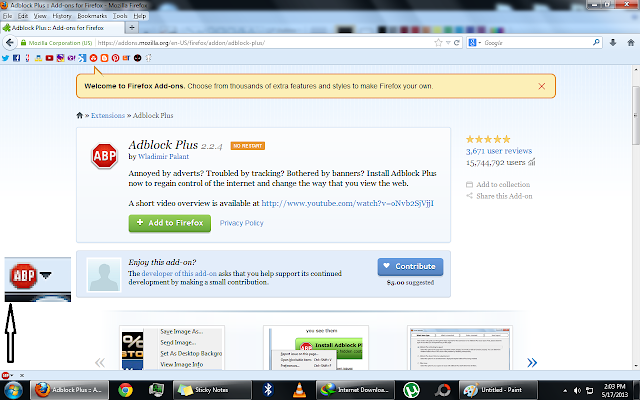The height and width of the screenshot is (400, 640).
Task: Go to the Firefox home page button
Action: [631, 42]
